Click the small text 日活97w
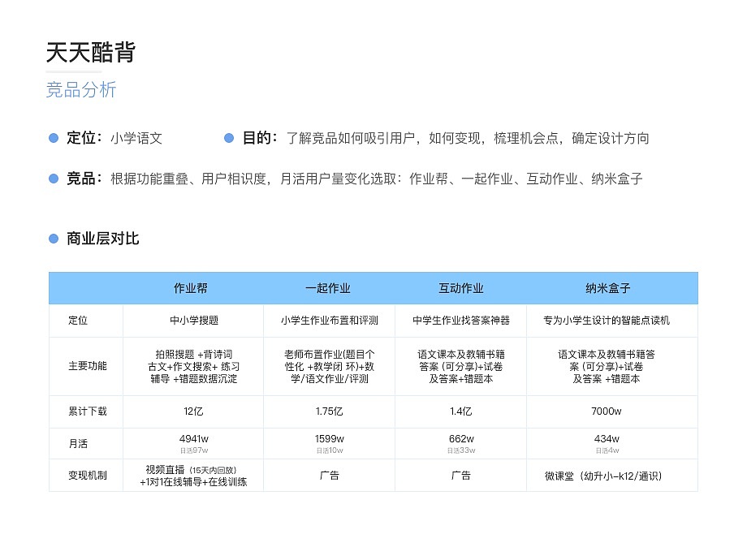This screenshot has width=747, height=560. (194, 450)
